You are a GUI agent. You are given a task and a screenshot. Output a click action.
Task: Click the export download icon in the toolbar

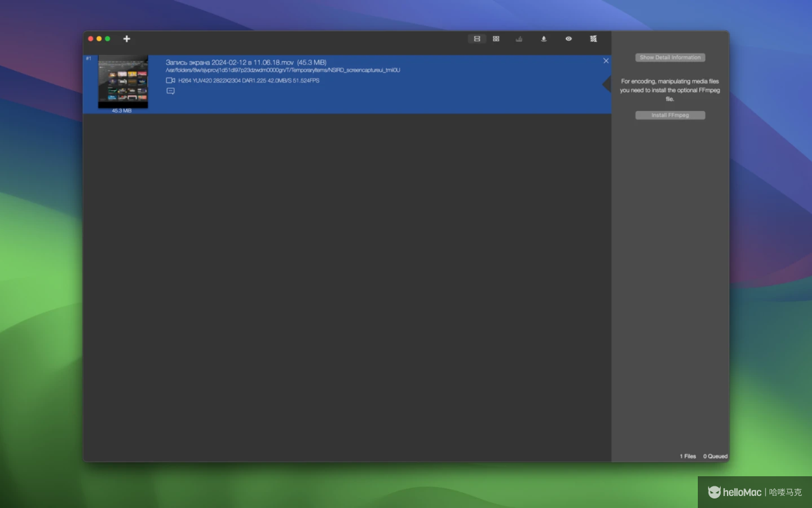tap(544, 39)
